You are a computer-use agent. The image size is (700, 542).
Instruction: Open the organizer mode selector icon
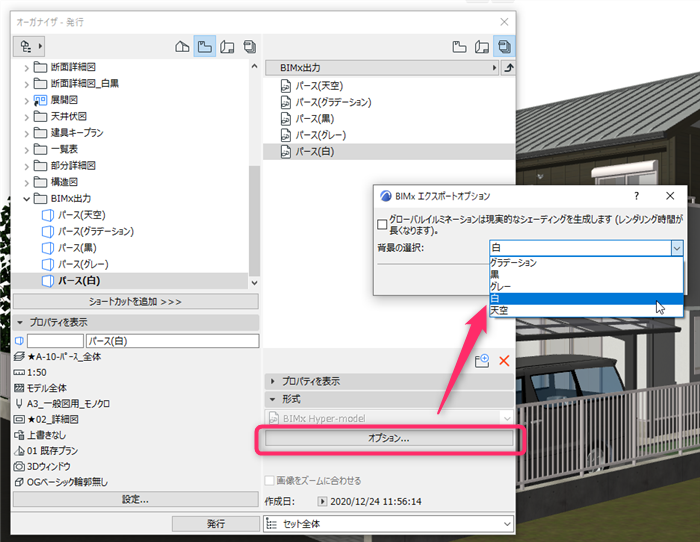coord(29,46)
